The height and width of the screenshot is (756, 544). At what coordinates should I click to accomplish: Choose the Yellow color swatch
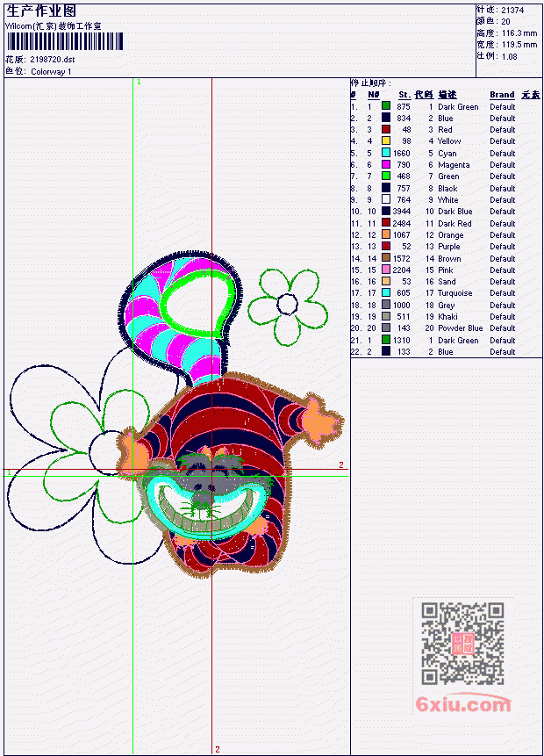[386, 140]
